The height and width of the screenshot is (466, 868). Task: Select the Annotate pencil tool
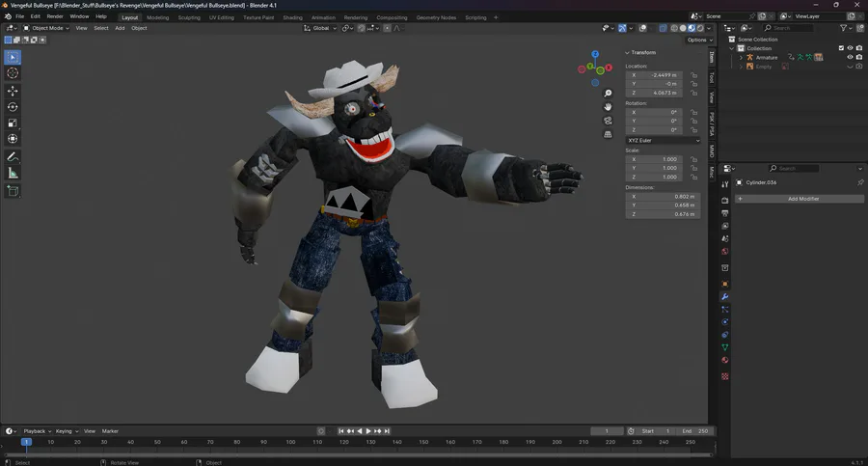(x=13, y=156)
